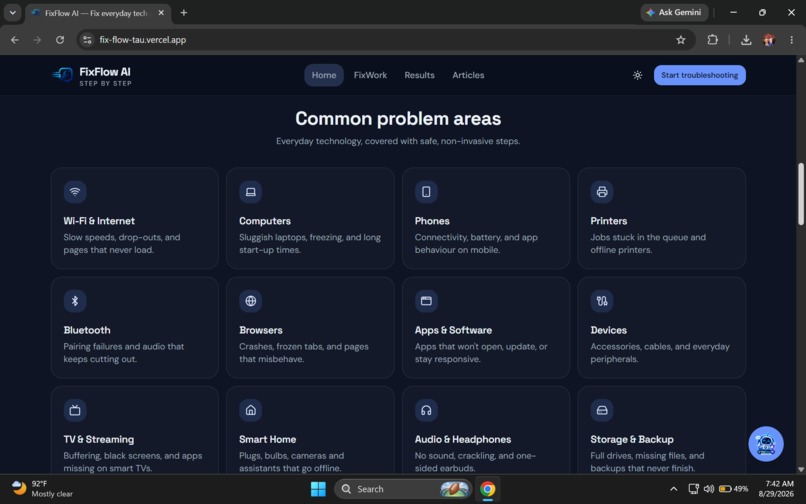
Task: Open the FixWork nav item
Action: (x=370, y=75)
